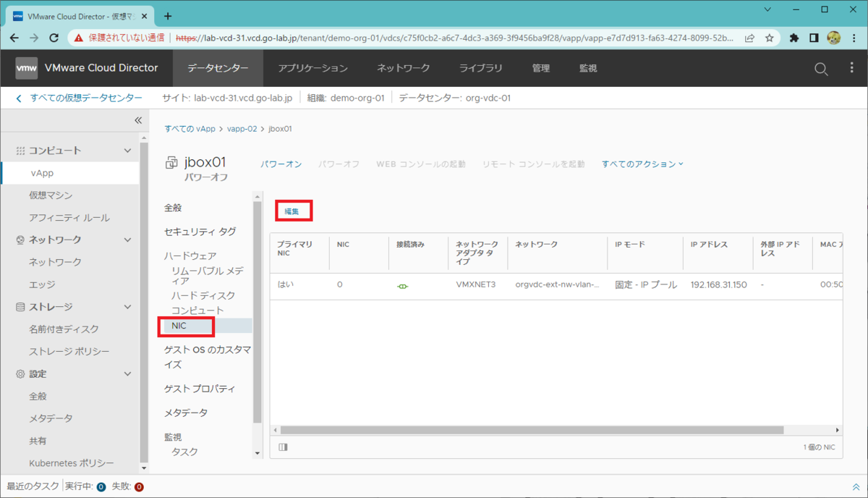This screenshot has height=498, width=868.
Task: Click the share page icon in the address bar
Action: pos(750,38)
